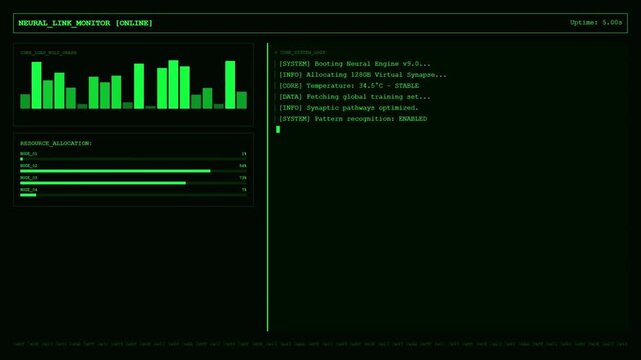Screen dimensions: 641x360
Task: Select the '[INFO] Allocating 128GB Virtual Synapse...' log line
Action: [x=363, y=75]
